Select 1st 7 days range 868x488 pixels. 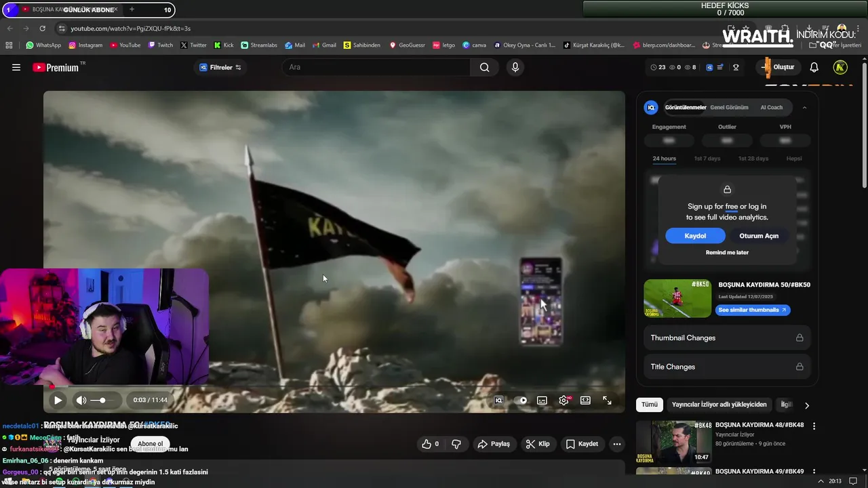707,159
